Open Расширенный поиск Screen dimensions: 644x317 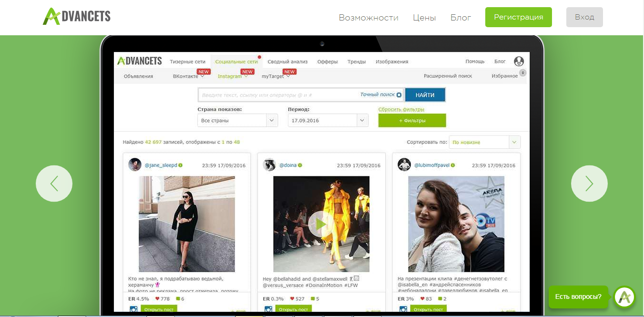coord(448,76)
